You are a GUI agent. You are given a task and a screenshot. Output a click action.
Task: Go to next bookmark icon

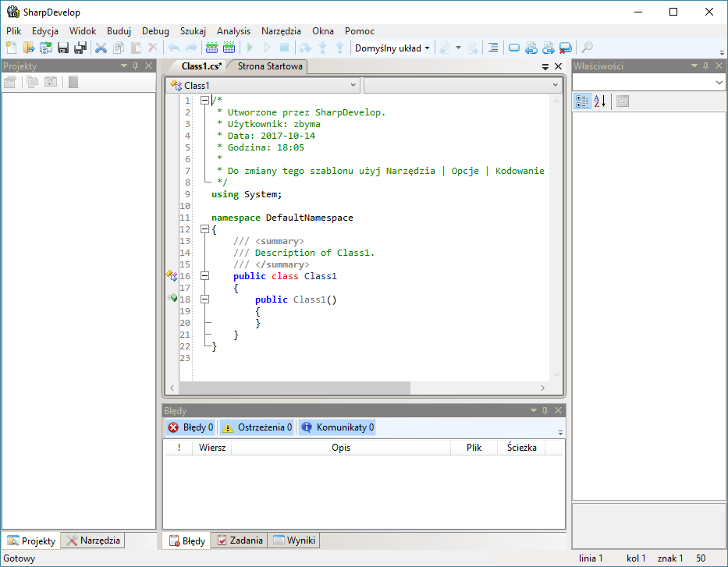pos(549,48)
